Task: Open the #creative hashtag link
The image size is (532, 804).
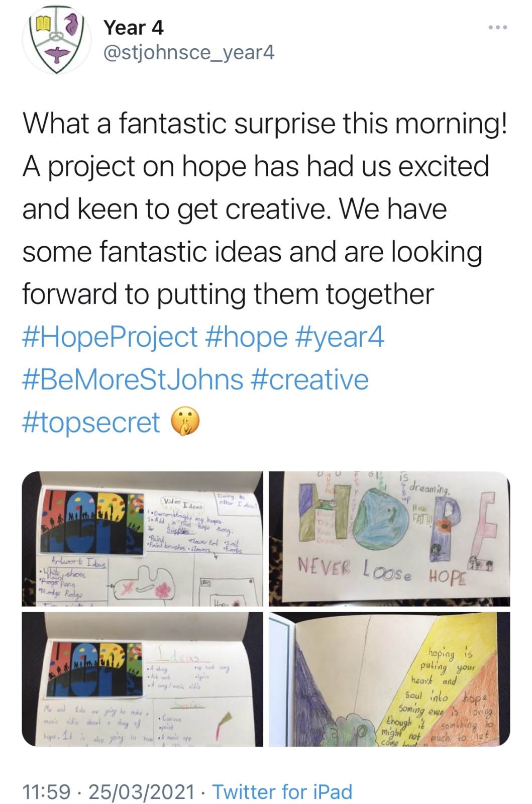Action: [309, 379]
